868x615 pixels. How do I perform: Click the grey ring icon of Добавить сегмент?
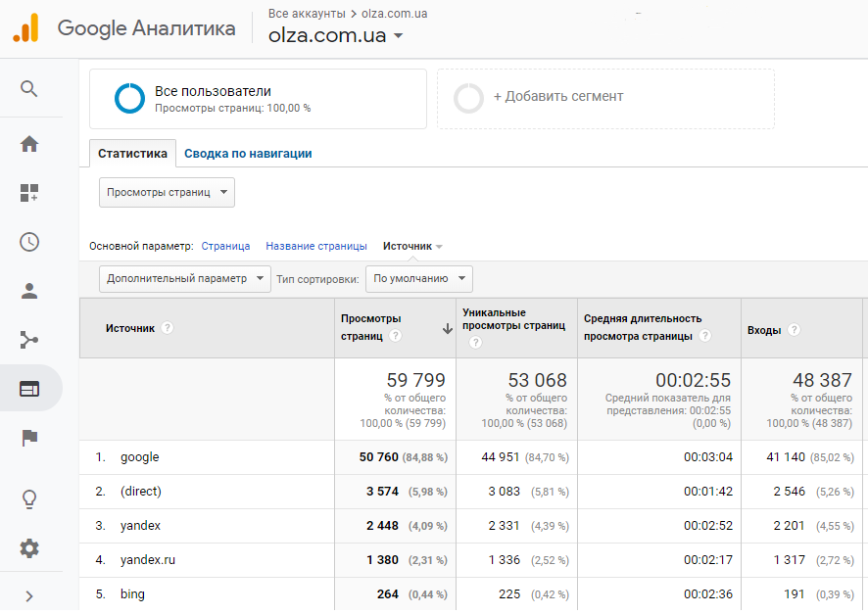tap(469, 99)
